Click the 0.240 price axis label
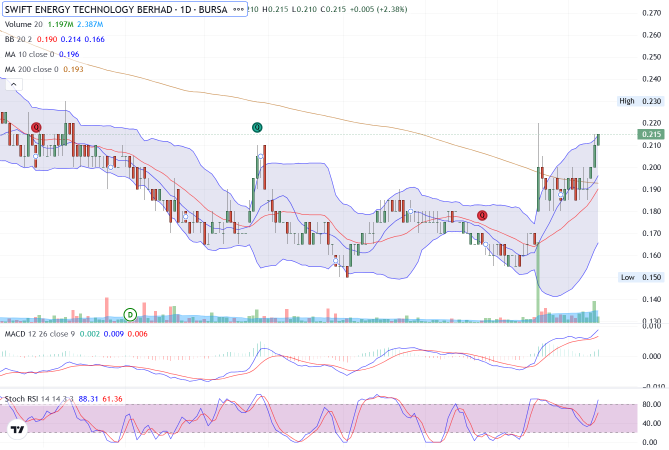The image size is (669, 450). coord(652,79)
